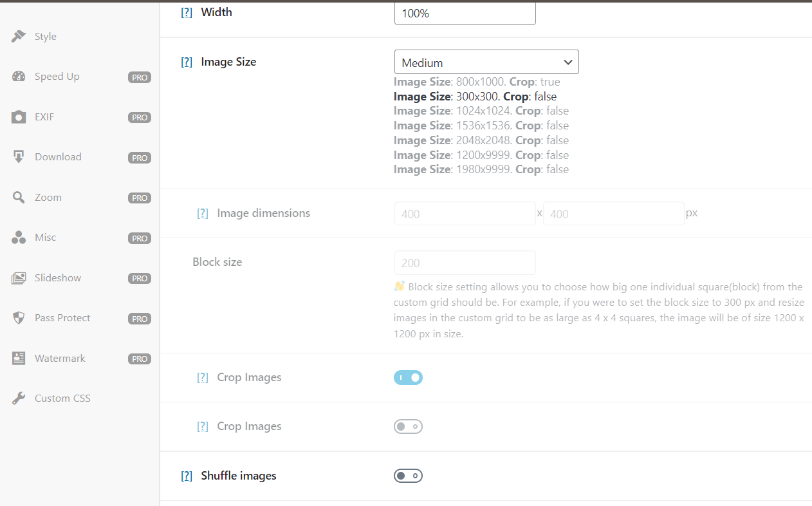Open the Zoom magnifier icon

click(x=17, y=197)
